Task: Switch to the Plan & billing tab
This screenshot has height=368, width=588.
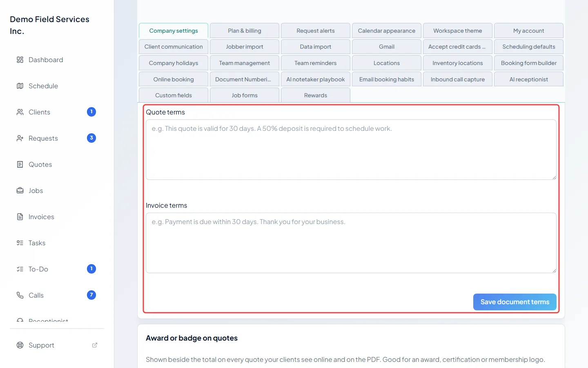Action: [x=245, y=31]
